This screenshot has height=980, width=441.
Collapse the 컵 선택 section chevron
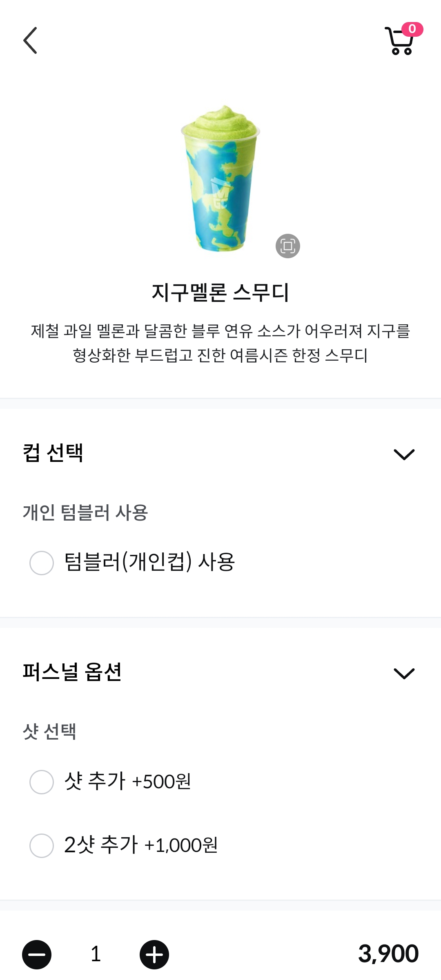(404, 454)
